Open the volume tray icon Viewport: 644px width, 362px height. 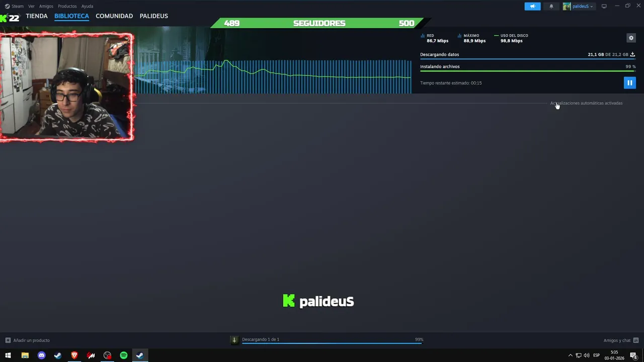pyautogui.click(x=586, y=355)
